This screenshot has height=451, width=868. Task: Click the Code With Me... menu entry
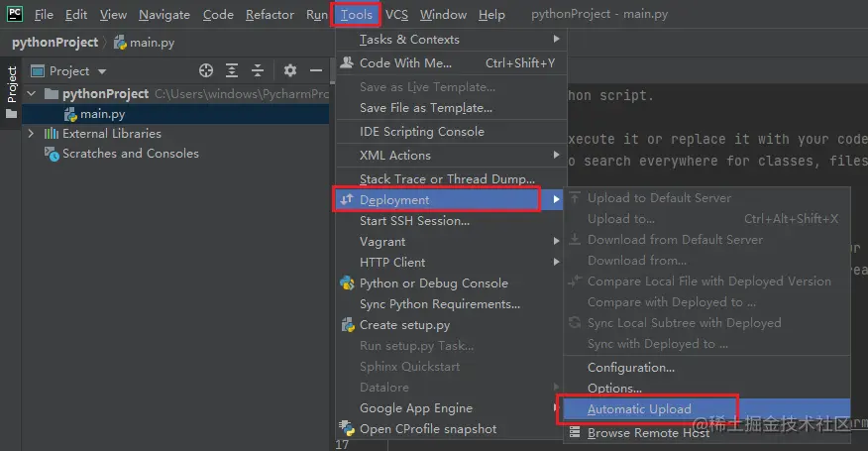(451, 62)
